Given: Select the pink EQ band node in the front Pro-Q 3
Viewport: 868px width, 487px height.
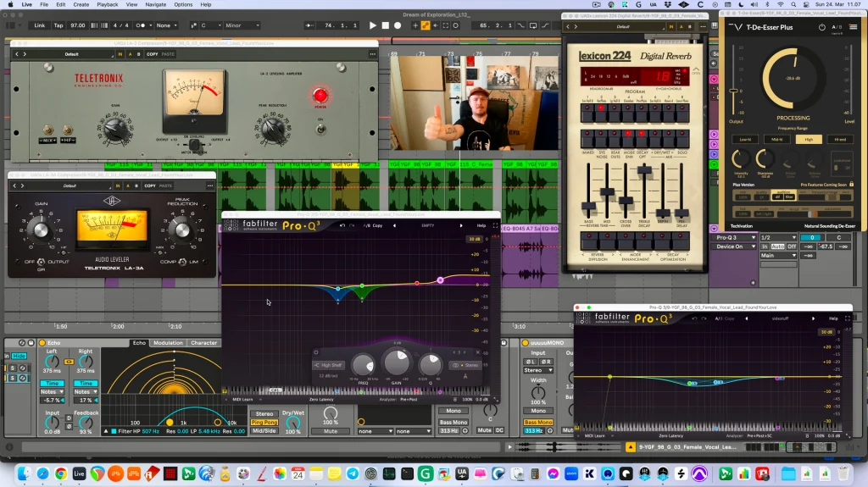Looking at the screenshot, I should pyautogui.click(x=440, y=280).
